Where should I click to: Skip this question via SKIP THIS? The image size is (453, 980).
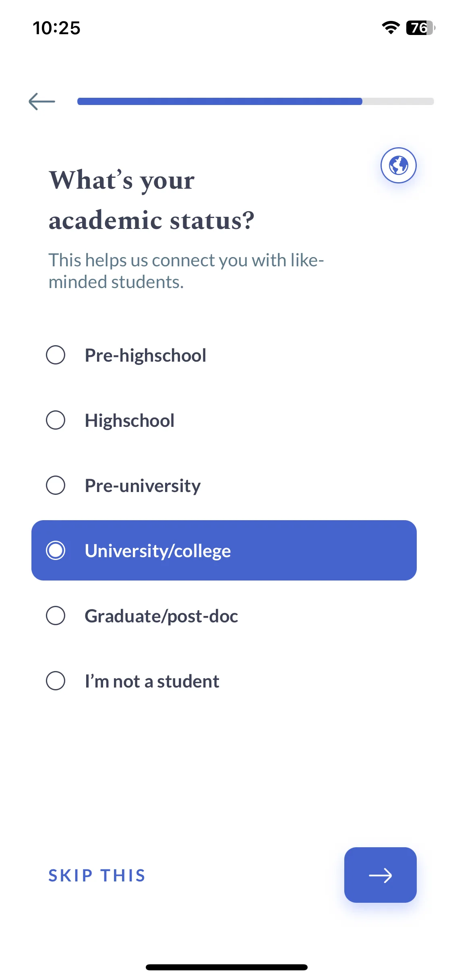click(97, 875)
